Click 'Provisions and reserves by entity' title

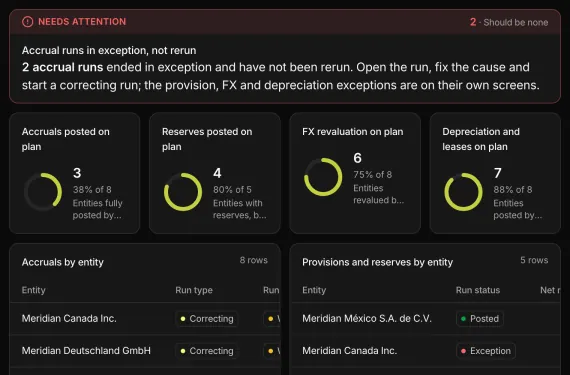pos(377,262)
